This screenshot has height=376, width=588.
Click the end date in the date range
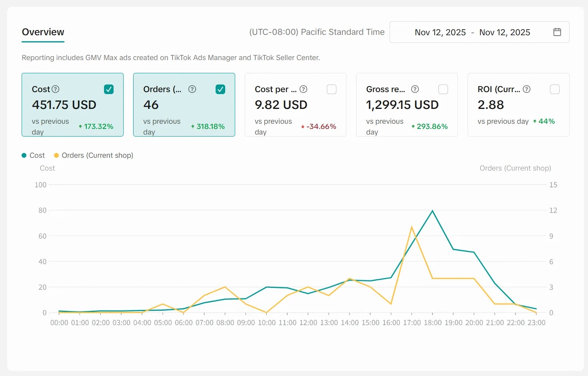pos(504,32)
